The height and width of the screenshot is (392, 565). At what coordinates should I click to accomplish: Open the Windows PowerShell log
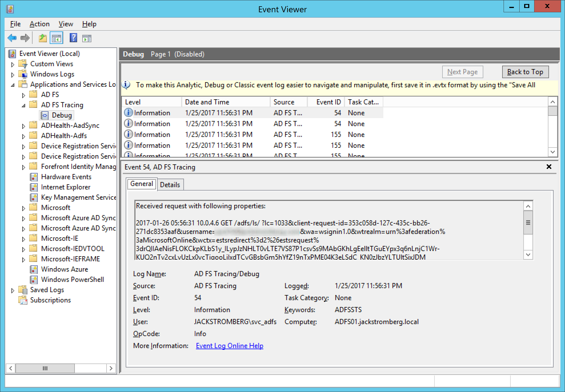point(72,280)
